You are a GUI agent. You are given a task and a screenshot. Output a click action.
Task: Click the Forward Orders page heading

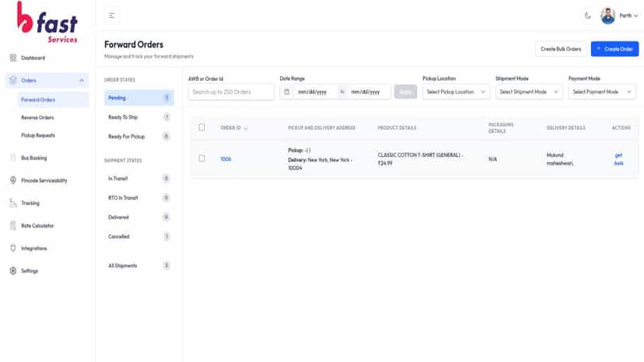click(134, 44)
